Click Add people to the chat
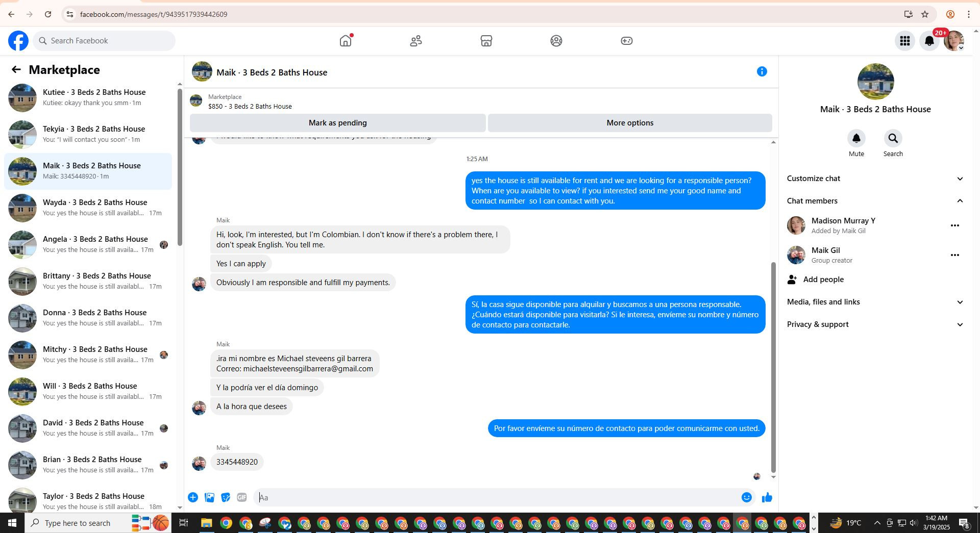 click(x=875, y=280)
